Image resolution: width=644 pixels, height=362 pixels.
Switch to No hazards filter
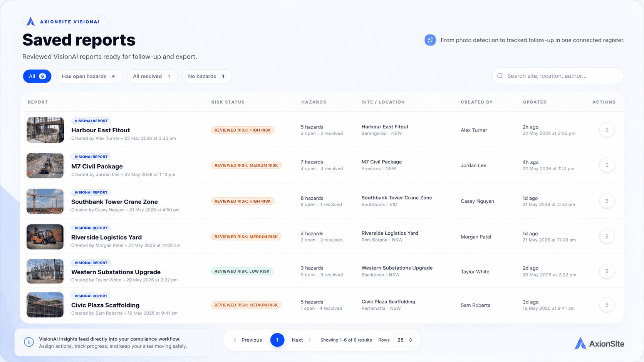pos(207,76)
